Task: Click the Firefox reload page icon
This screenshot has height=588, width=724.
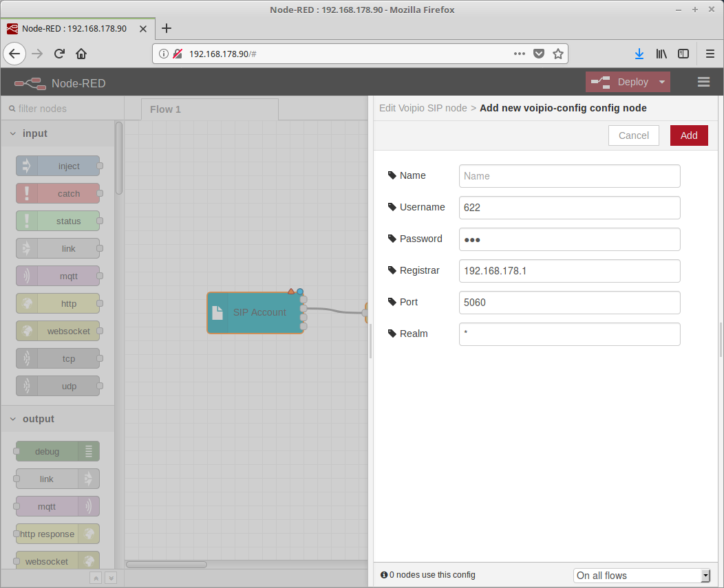Action: [x=59, y=54]
